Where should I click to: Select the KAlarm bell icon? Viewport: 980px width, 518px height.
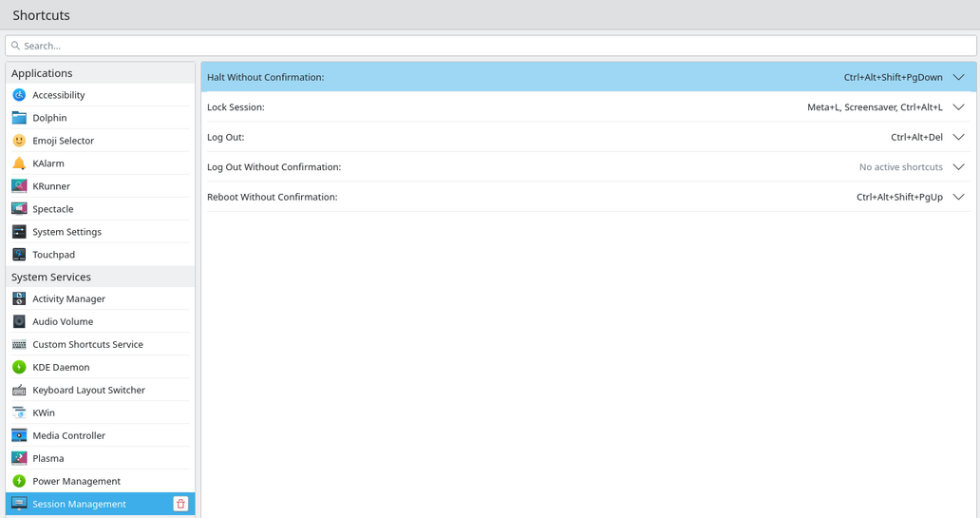pyautogui.click(x=19, y=163)
